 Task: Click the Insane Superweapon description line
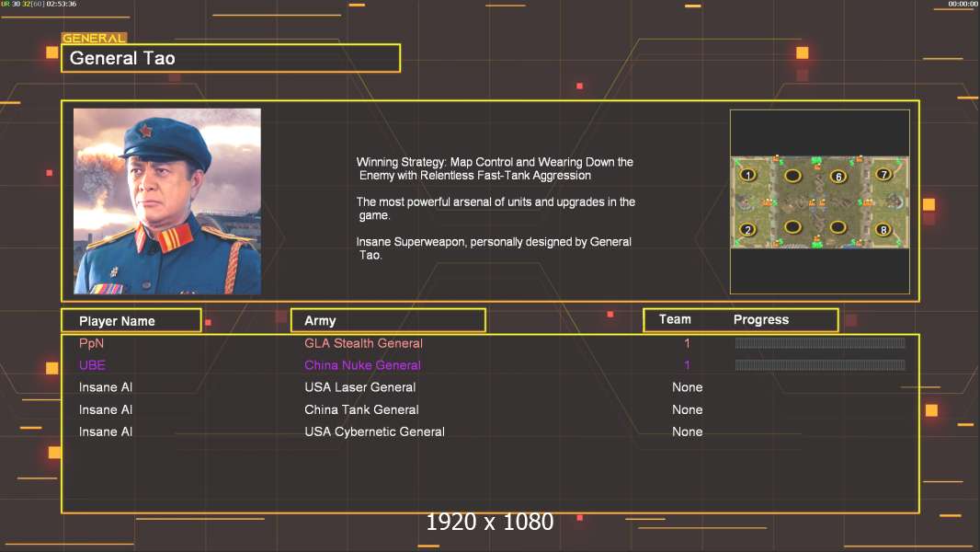494,248
